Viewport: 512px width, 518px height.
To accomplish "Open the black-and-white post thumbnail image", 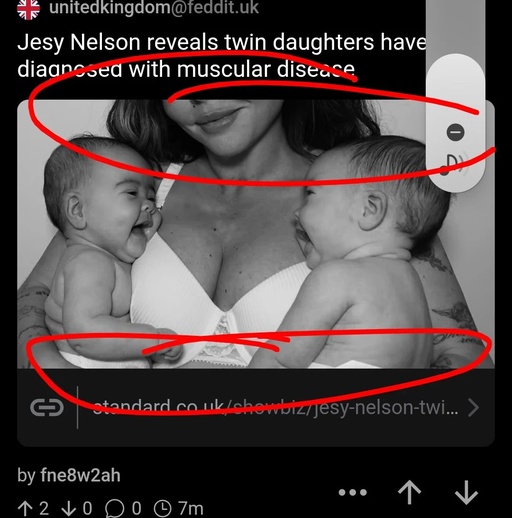I will point(256,234).
